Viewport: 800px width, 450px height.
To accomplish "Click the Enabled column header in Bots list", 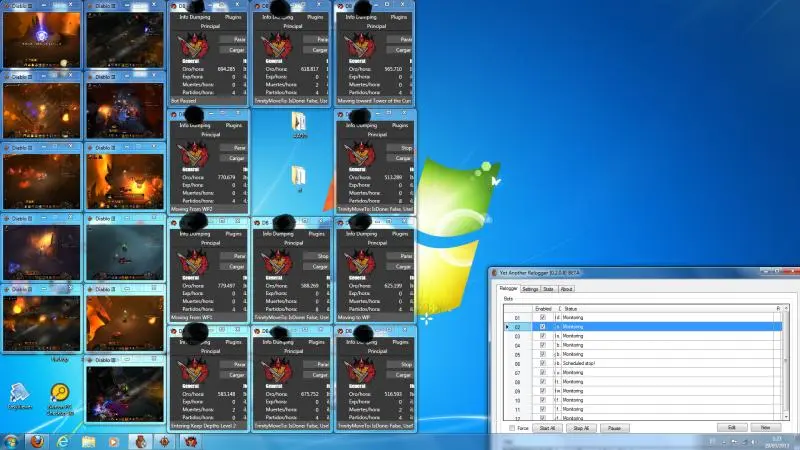I will click(x=543, y=309).
